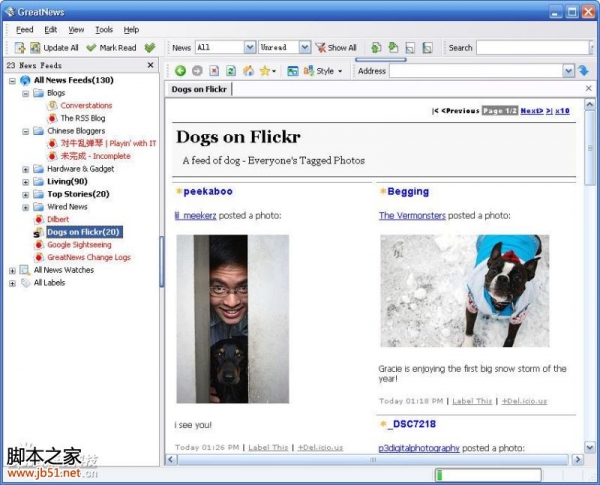
Task: Click the picture view icon beside Style
Action: tap(293, 71)
